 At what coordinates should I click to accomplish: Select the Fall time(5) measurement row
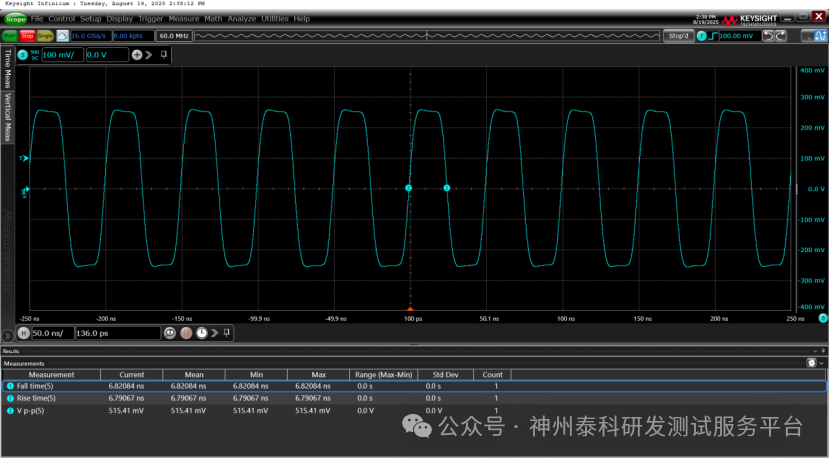click(x=414, y=386)
